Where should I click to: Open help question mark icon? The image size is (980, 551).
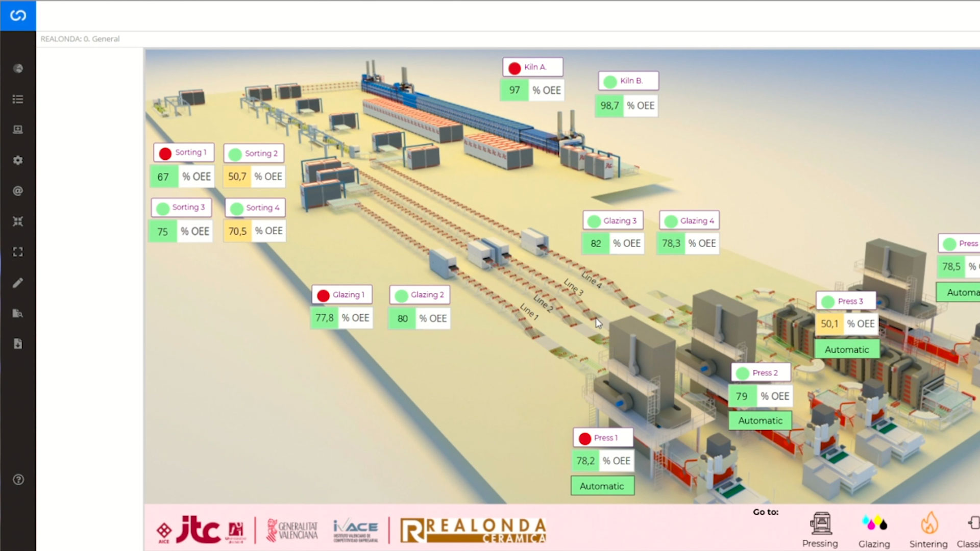(18, 480)
